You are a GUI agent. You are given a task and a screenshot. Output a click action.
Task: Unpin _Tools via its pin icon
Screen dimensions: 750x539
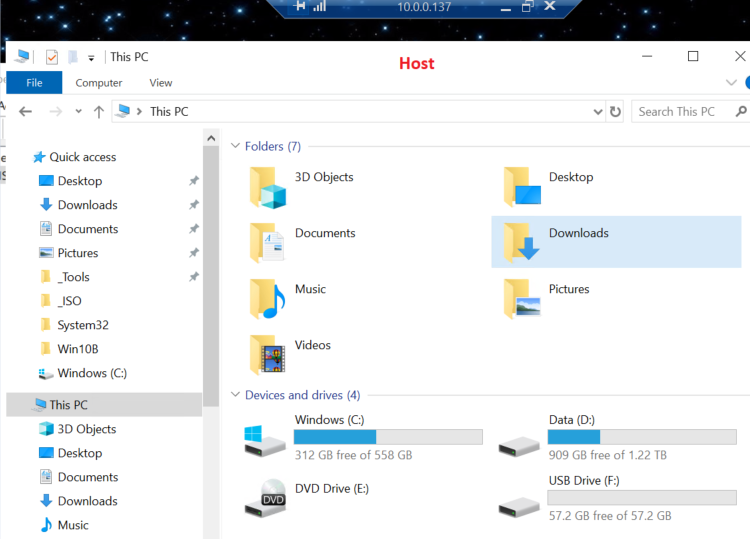point(194,276)
